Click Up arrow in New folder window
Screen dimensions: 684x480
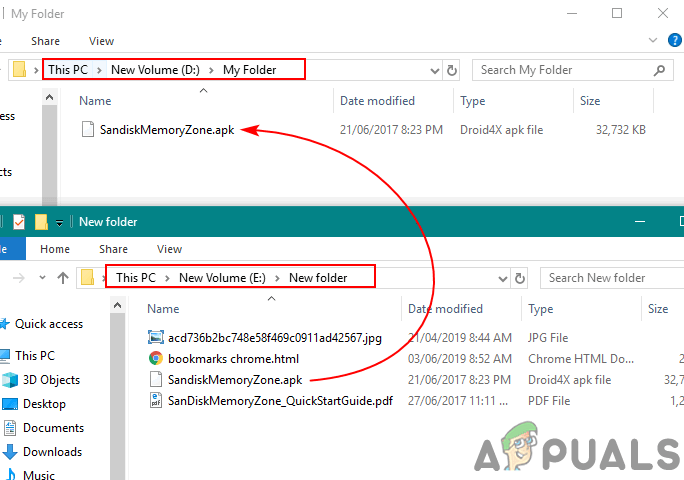63,278
